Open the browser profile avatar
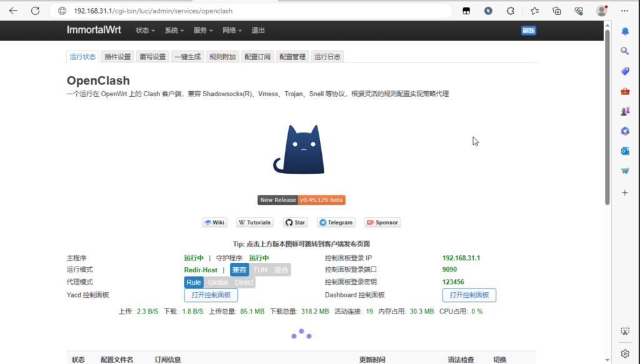Image resolution: width=640 pixels, height=364 pixels. pos(602,11)
